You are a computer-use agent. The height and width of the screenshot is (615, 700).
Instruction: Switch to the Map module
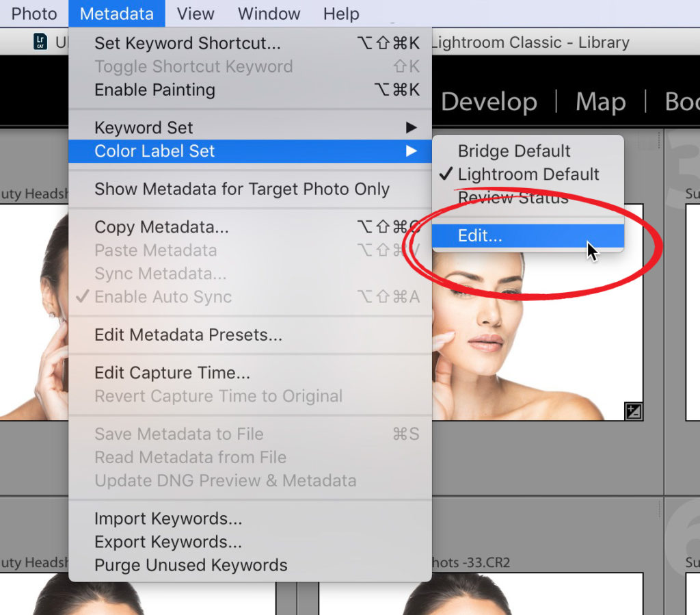600,102
